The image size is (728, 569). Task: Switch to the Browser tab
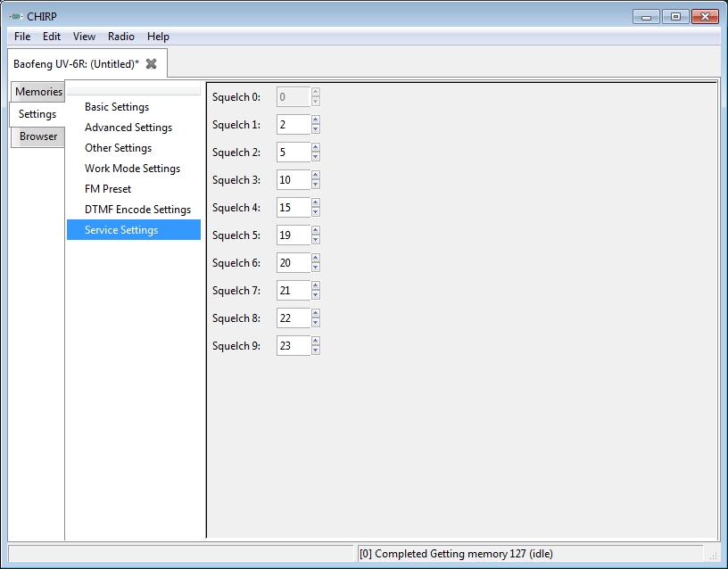point(38,136)
